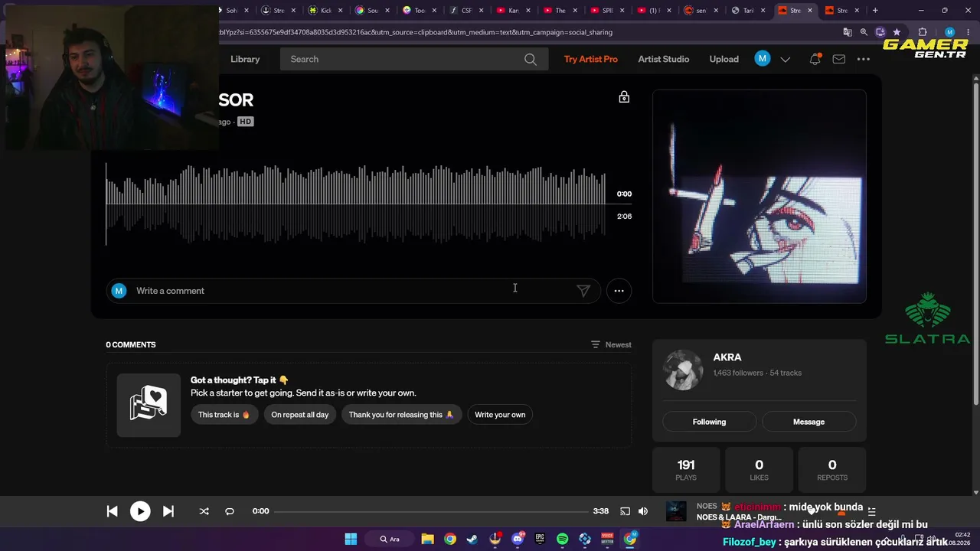Choose the "Thank you for releasing this" starter
The image size is (980, 551).
(x=401, y=415)
